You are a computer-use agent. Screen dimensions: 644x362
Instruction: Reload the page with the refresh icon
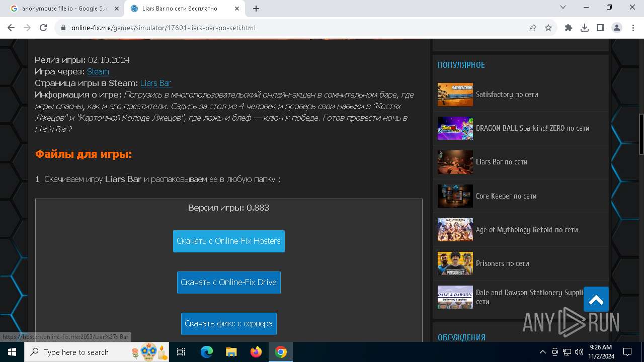tap(43, 28)
